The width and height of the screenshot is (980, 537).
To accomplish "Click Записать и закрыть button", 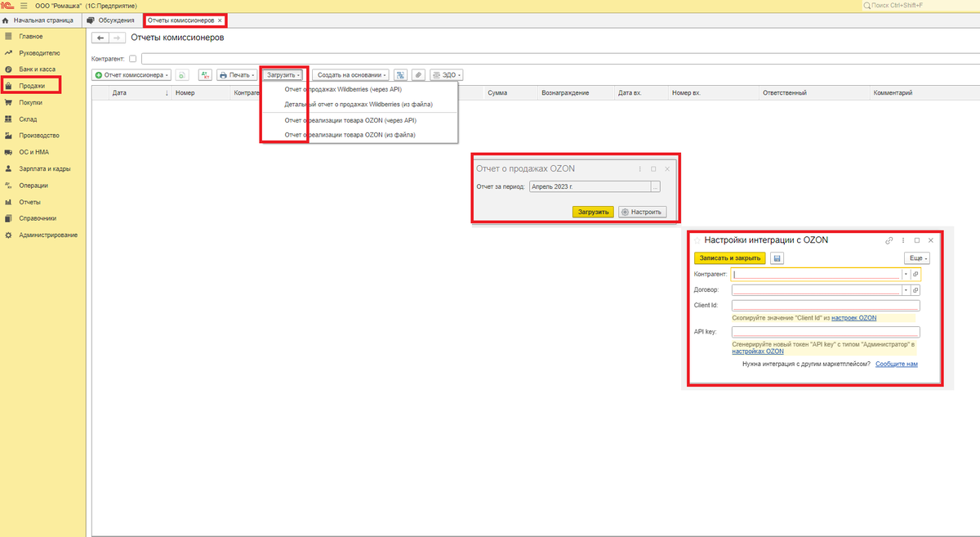I will (x=730, y=258).
